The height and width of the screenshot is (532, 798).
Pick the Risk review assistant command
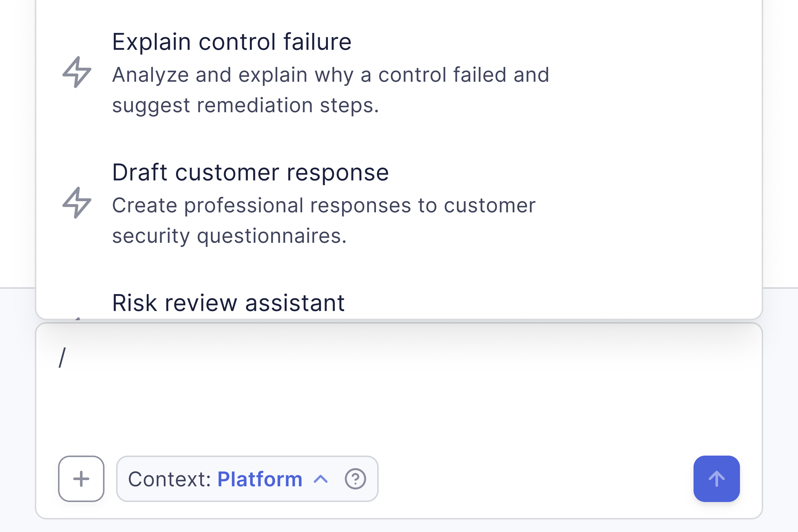tap(228, 303)
